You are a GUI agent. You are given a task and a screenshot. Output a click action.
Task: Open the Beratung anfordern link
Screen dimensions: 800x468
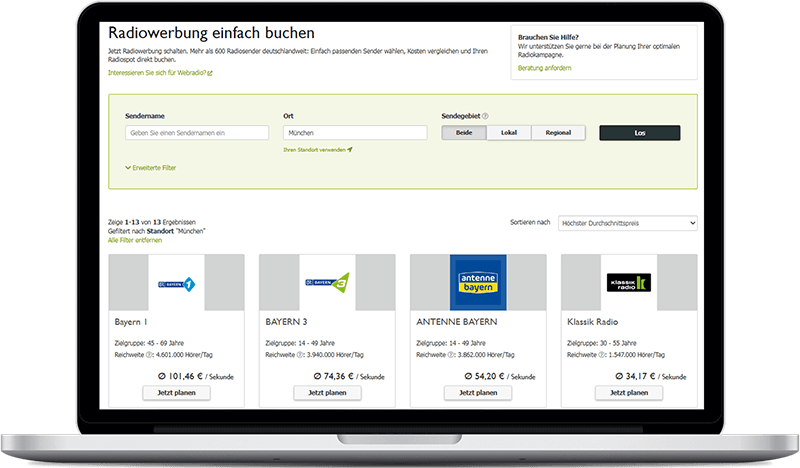coord(544,68)
